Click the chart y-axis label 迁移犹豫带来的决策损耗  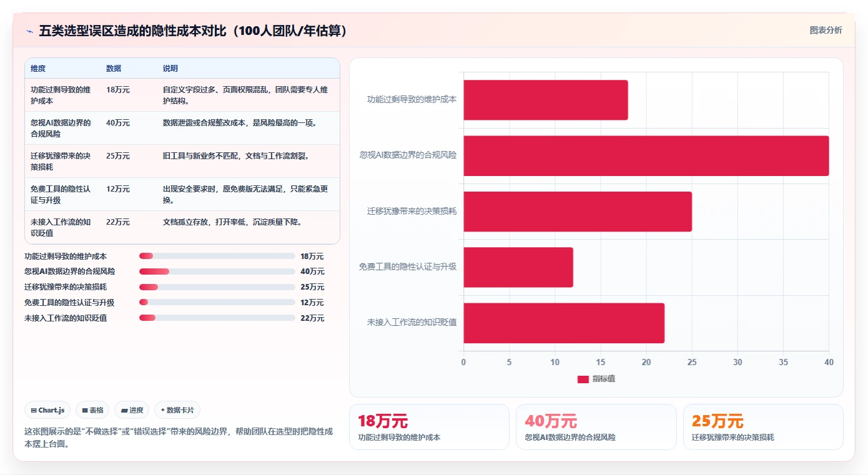pyautogui.click(x=412, y=211)
